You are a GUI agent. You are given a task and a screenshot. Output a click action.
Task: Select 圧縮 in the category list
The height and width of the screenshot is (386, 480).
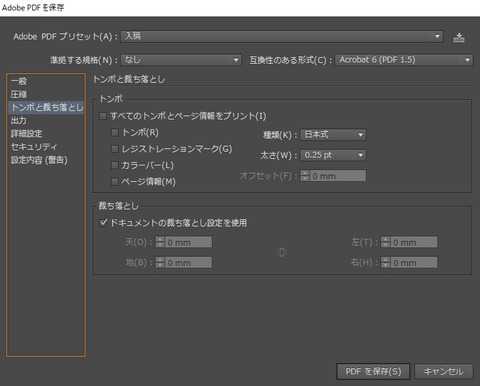(x=45, y=94)
